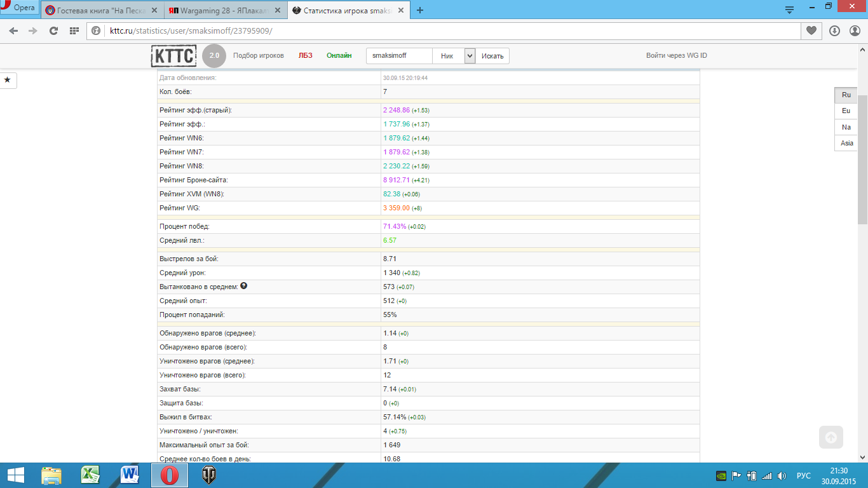Click the scroll-to-top arrow button
Screen dimensions: 868x488
pyautogui.click(x=831, y=437)
